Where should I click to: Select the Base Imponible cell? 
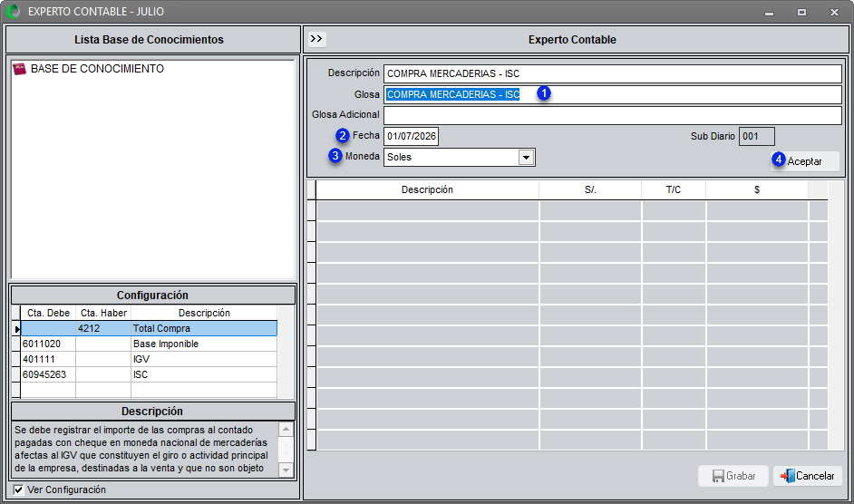point(204,344)
